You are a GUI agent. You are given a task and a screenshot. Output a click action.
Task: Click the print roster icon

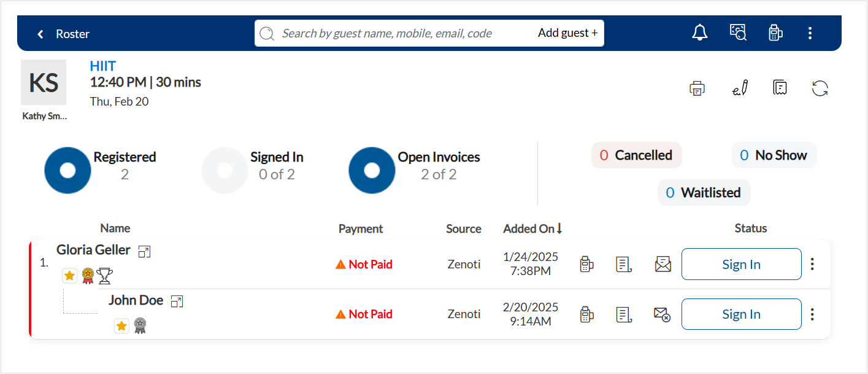pos(697,88)
